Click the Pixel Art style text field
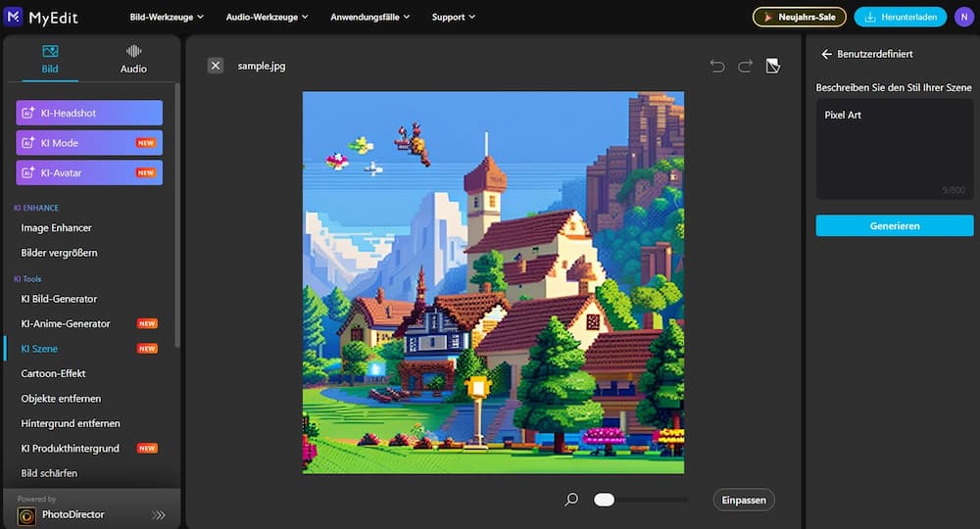This screenshot has height=529, width=980. (895, 149)
